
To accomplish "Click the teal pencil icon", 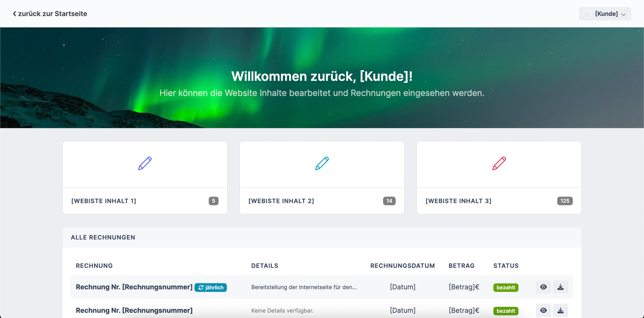I will click(x=322, y=164).
